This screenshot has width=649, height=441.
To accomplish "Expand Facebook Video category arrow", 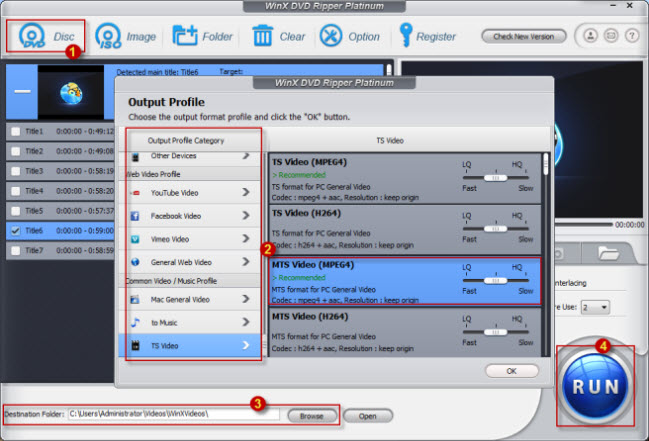I will [x=246, y=215].
